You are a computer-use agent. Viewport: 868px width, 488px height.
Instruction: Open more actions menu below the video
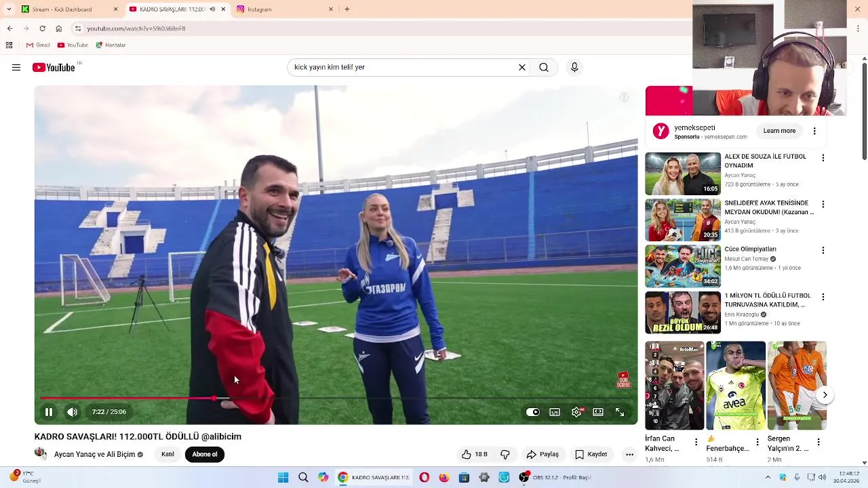629,454
